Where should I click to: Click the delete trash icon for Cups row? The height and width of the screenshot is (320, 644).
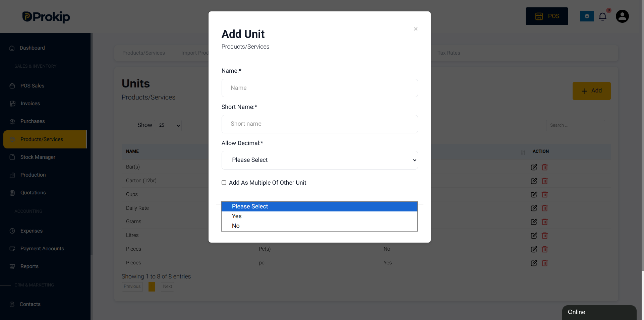[x=545, y=194]
